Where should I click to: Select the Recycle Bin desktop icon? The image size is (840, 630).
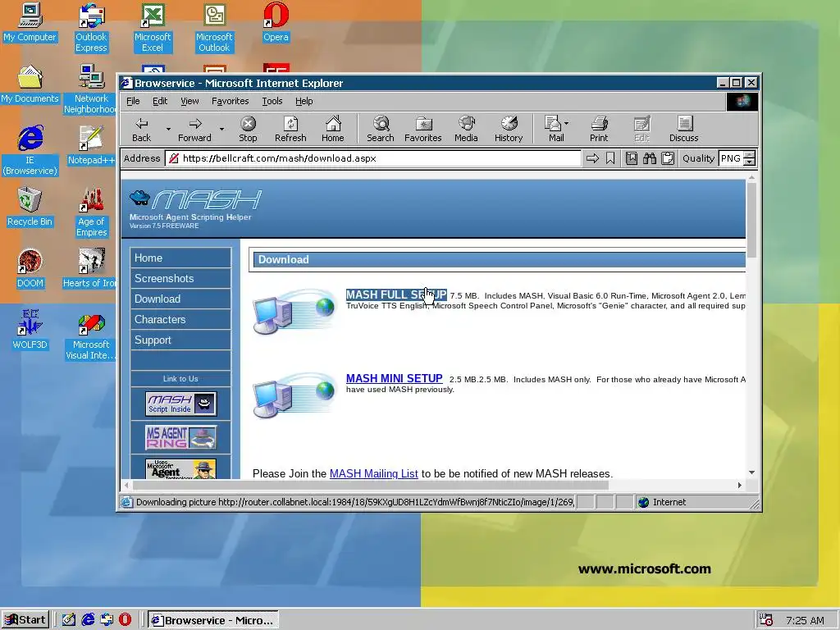click(x=30, y=207)
